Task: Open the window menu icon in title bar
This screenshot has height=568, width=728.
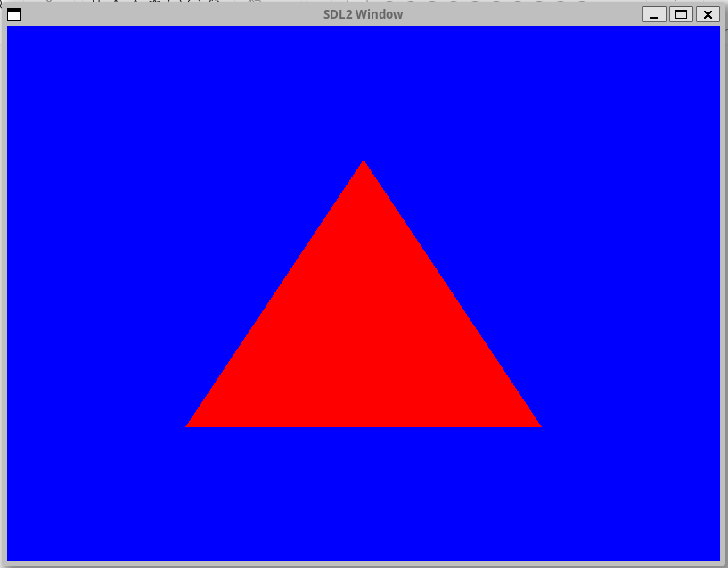Action: pos(14,14)
